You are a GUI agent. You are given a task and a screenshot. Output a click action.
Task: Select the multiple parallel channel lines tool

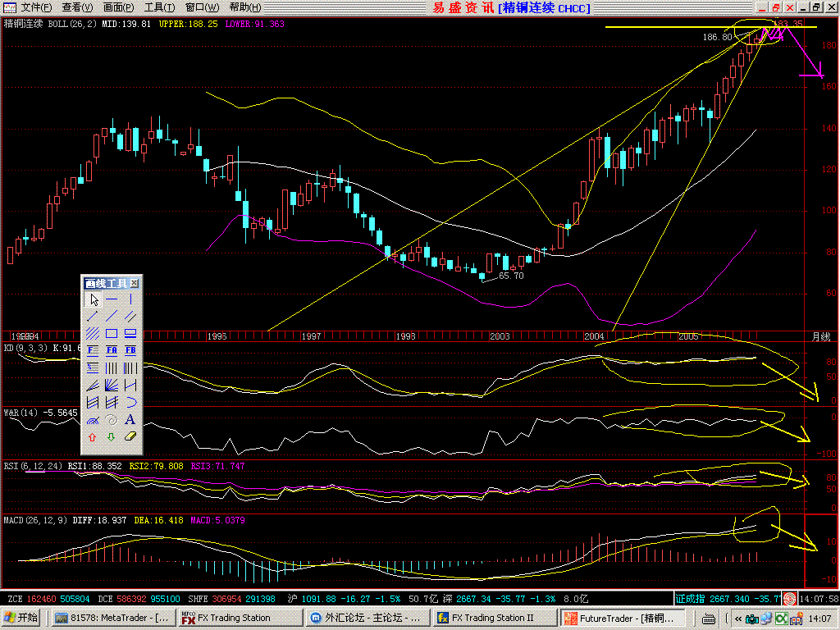pos(93,333)
